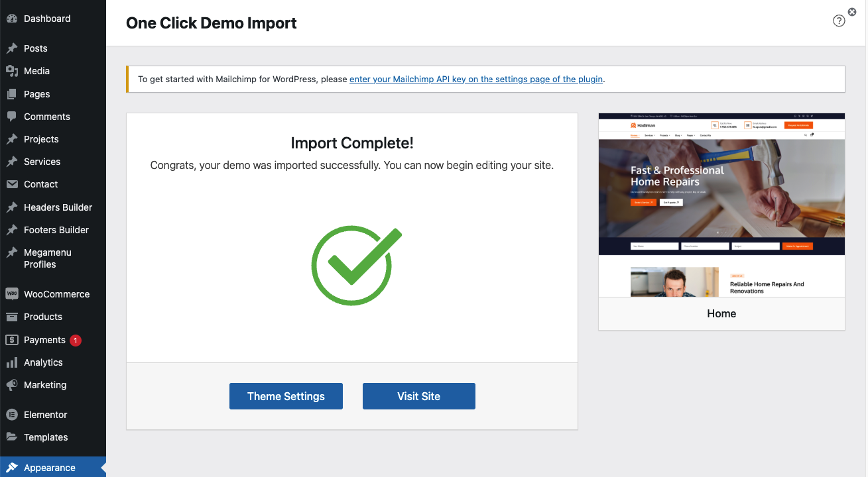
Task: Click the Comments speech bubble icon
Action: (12, 116)
